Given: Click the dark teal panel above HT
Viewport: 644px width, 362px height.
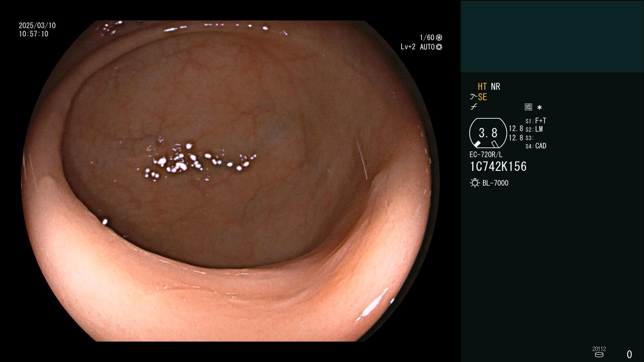Looking at the screenshot, I should [552, 36].
